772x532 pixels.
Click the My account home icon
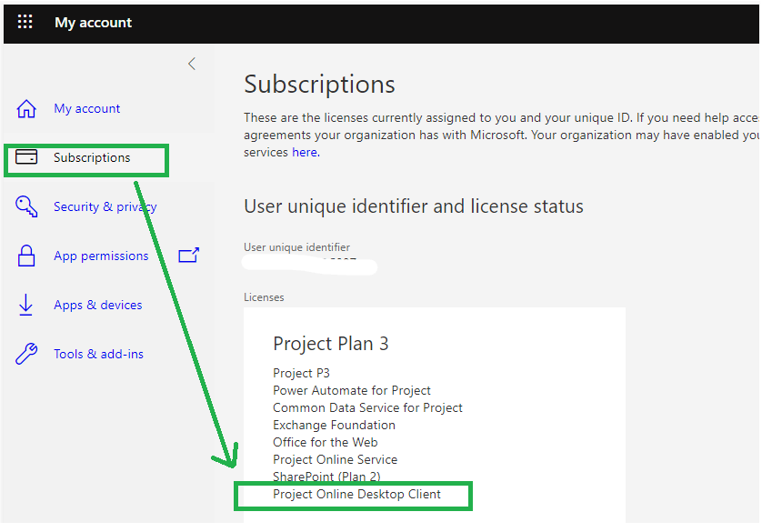click(x=26, y=108)
